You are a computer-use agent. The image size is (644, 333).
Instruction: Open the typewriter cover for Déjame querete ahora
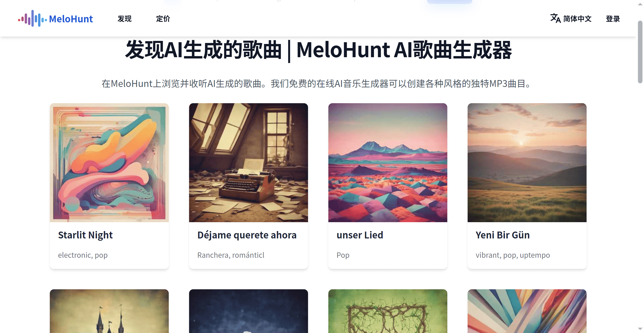pos(249,163)
